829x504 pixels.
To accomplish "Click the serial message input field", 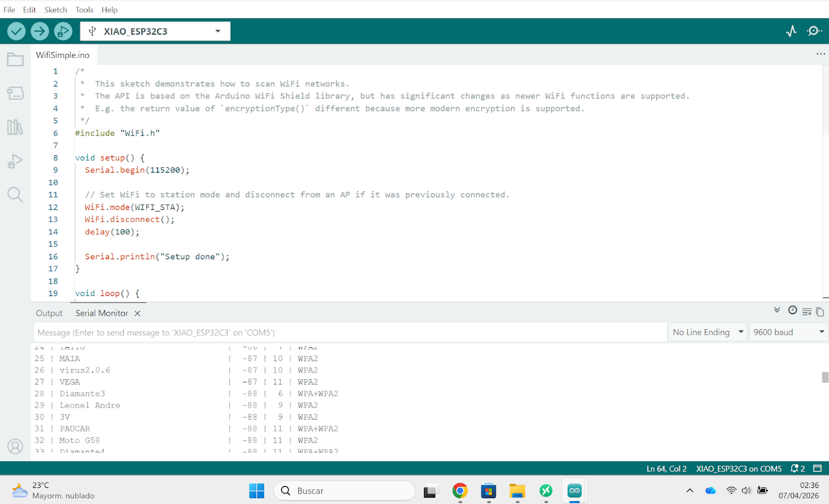I will click(x=351, y=332).
